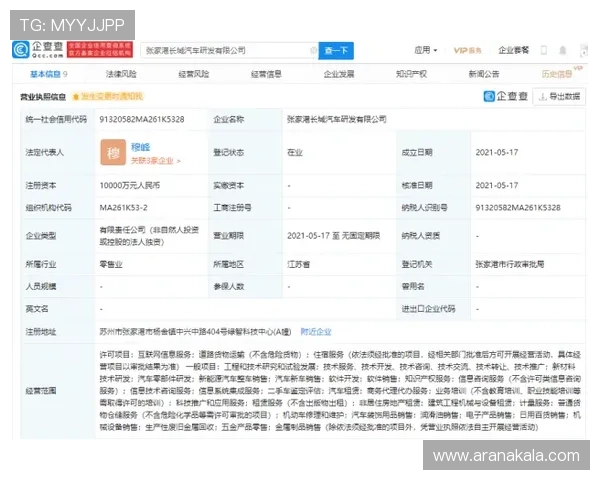
Task: Click the 统一社会信用代码 label
Action: (x=56, y=119)
